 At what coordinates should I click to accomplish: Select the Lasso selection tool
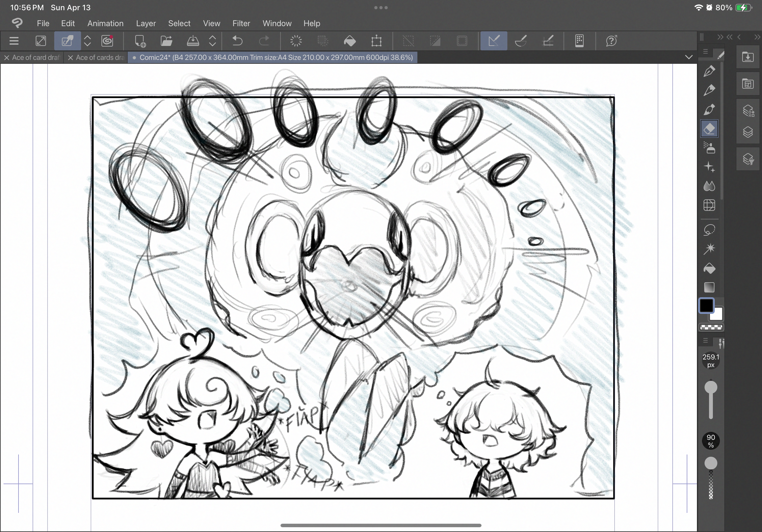709,230
